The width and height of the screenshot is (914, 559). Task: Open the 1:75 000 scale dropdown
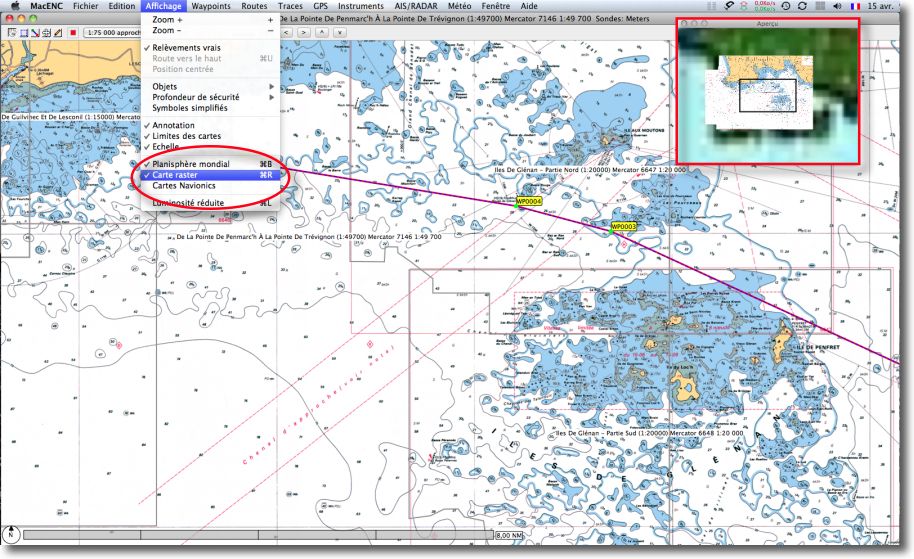coord(112,33)
